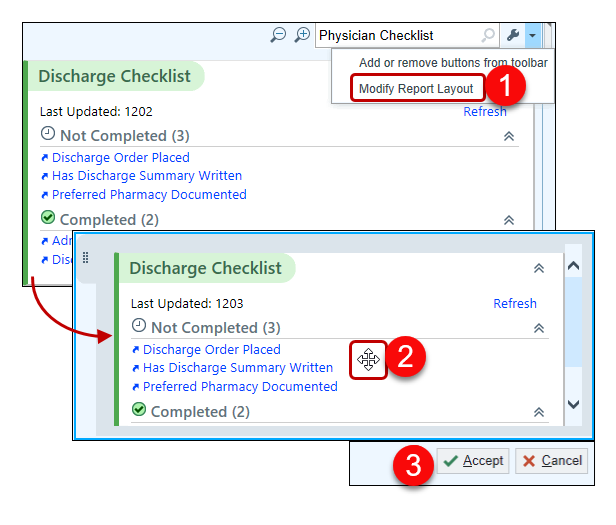This screenshot has width=616, height=525.
Task: Click scrollbar up arrow in lower panel
Action: pos(573,267)
